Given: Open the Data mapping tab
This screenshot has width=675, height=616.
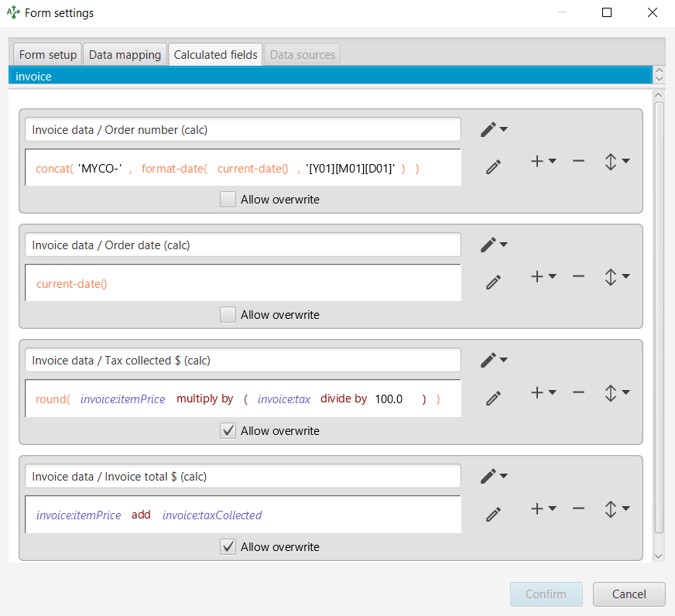Looking at the screenshot, I should (125, 55).
